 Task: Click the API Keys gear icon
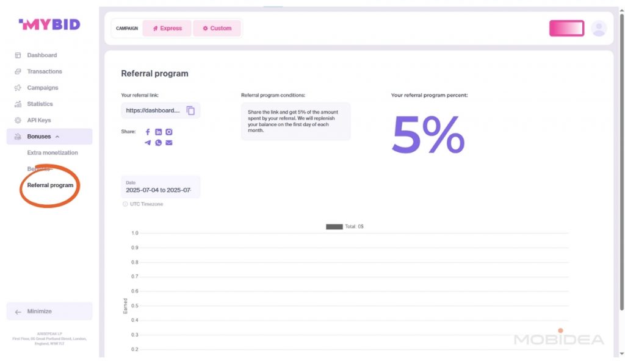[x=19, y=120]
